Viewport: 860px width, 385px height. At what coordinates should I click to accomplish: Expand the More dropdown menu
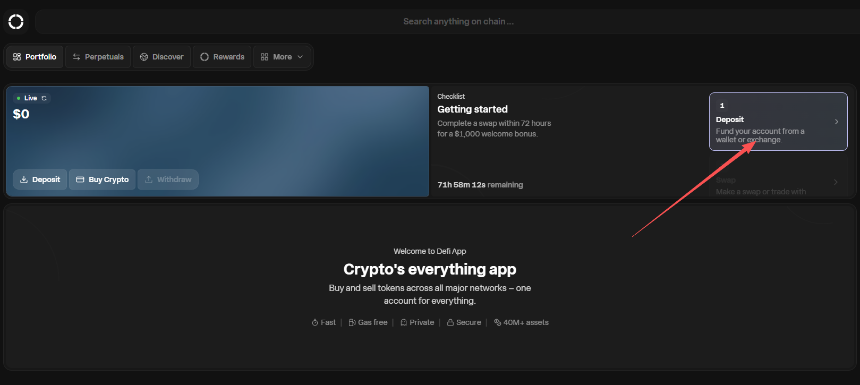tap(282, 57)
